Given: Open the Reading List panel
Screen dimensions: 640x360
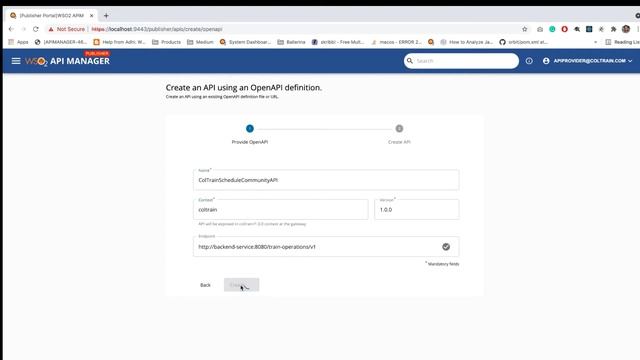Looking at the screenshot, I should click(622, 42).
